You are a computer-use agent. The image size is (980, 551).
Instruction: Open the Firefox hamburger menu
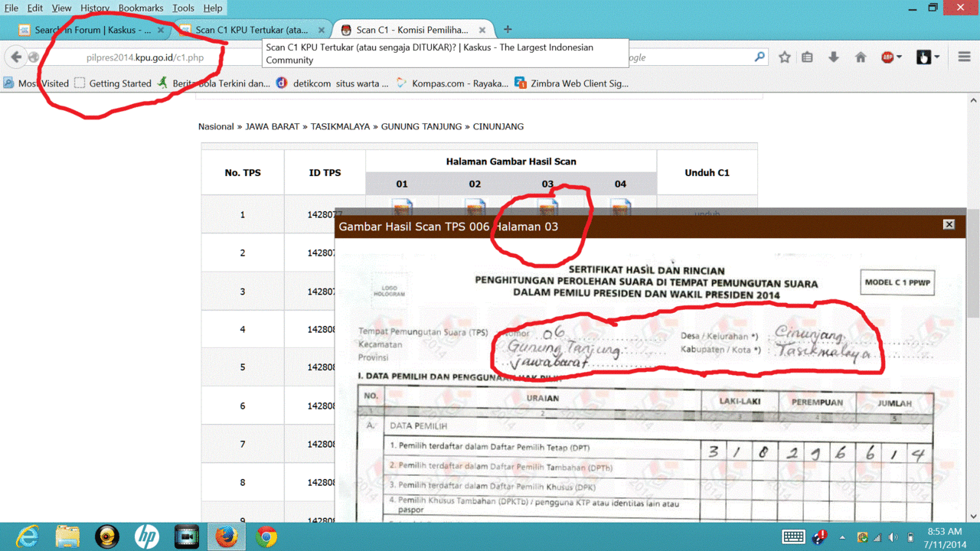tap(964, 57)
